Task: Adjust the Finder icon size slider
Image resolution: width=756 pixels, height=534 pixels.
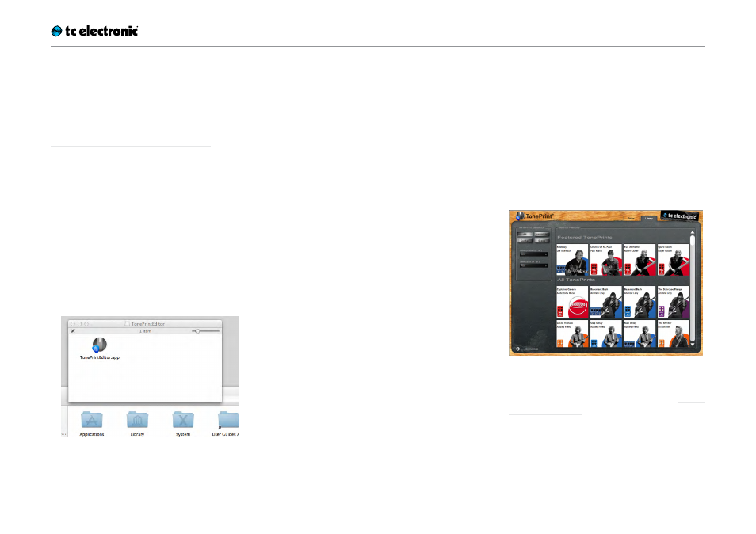Action: (206, 331)
